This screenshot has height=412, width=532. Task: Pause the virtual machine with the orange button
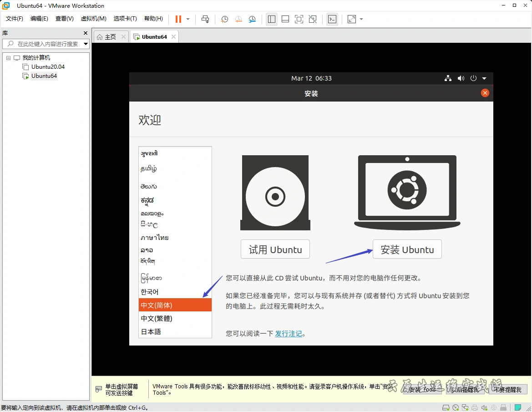[178, 19]
